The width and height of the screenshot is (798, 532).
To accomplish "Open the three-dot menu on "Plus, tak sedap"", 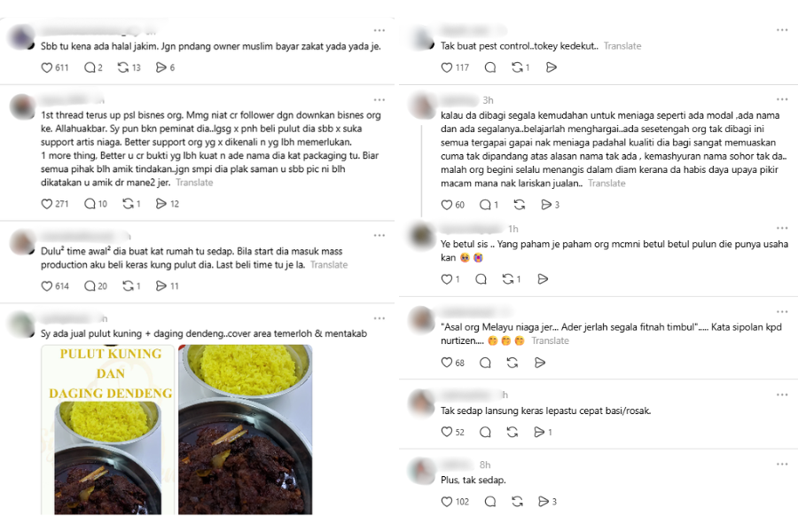I will (x=780, y=463).
